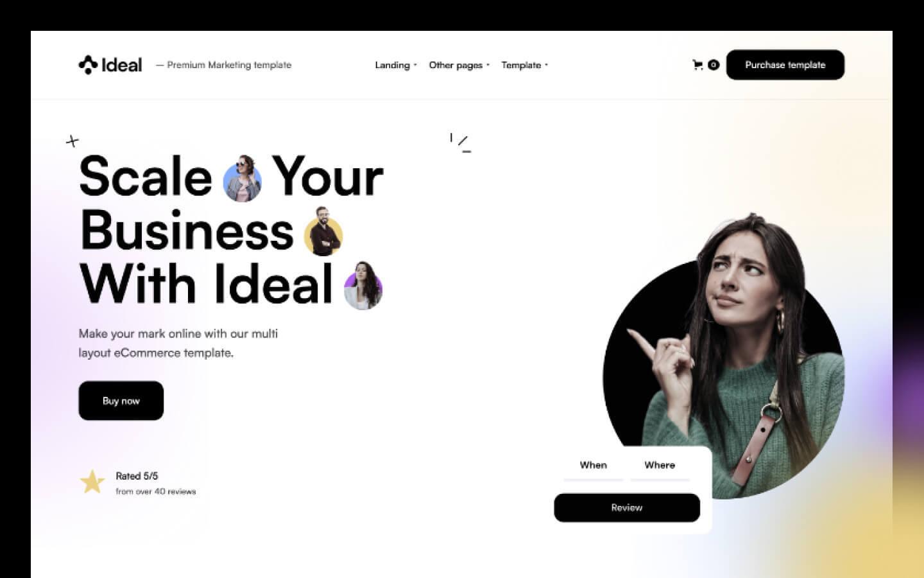Select the Where field
The height and width of the screenshot is (578, 924).
[x=660, y=468]
